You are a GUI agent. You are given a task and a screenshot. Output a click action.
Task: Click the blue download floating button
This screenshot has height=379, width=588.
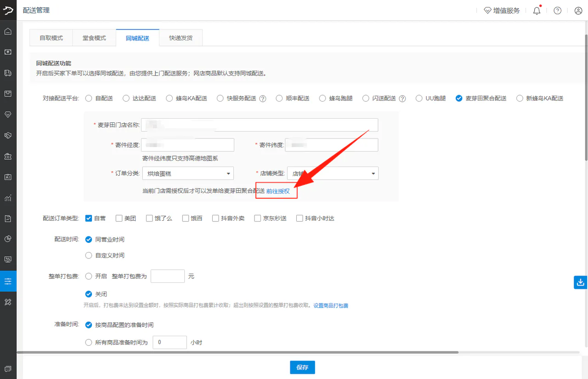click(x=581, y=282)
